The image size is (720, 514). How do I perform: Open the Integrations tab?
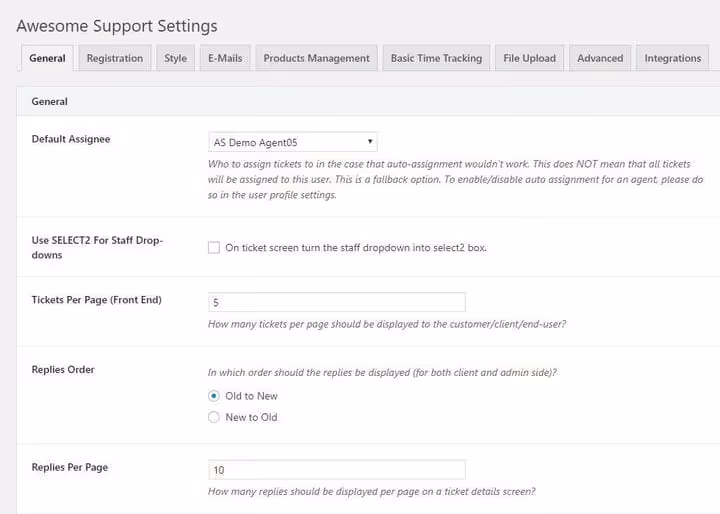coord(673,58)
